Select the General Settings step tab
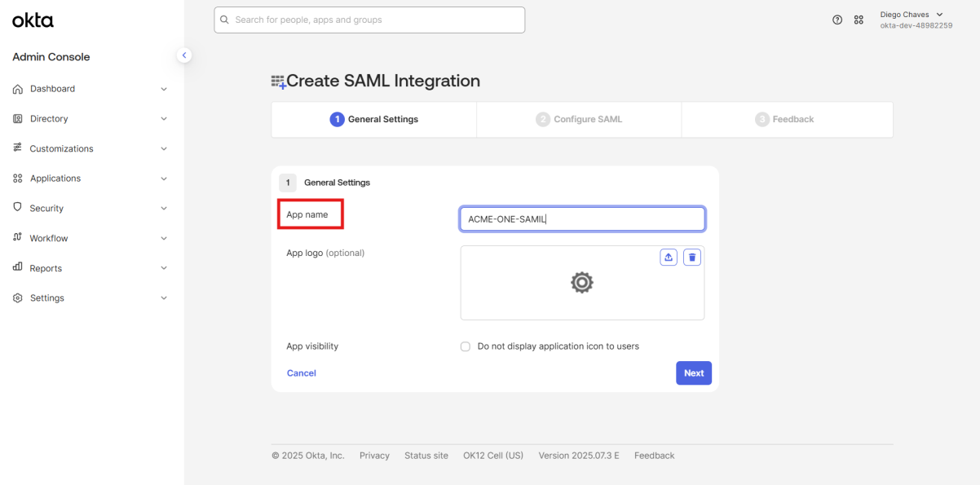The width and height of the screenshot is (980, 485). click(x=374, y=119)
